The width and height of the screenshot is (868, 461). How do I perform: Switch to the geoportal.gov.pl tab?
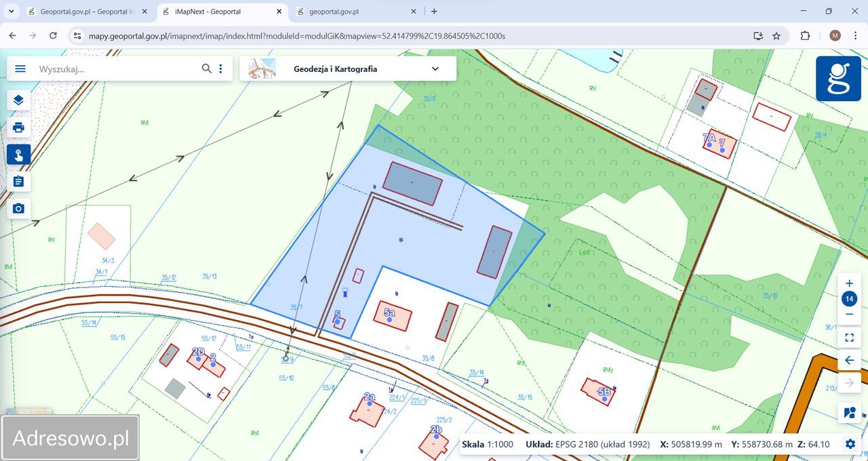click(x=334, y=12)
